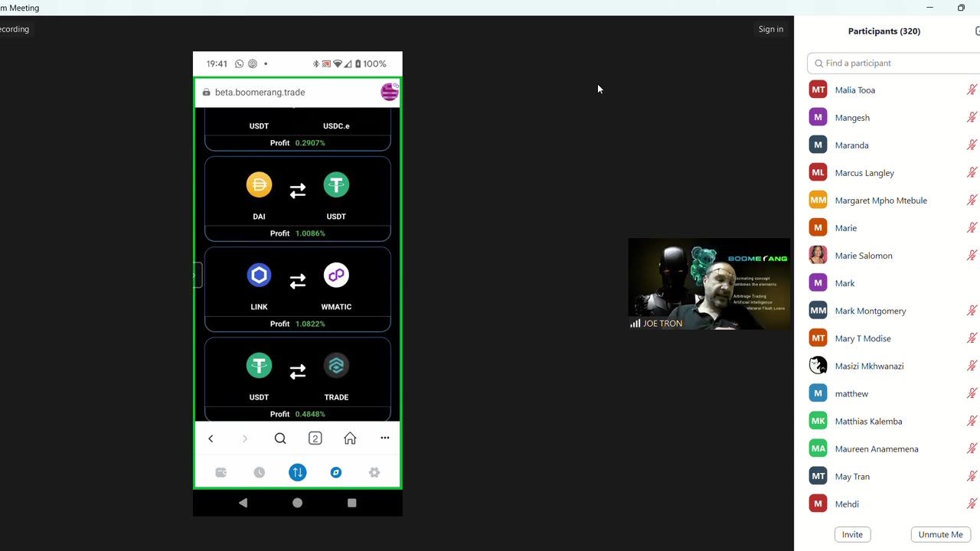This screenshot has height=551, width=980.
Task: Click the WMATIC token icon
Action: point(336,275)
